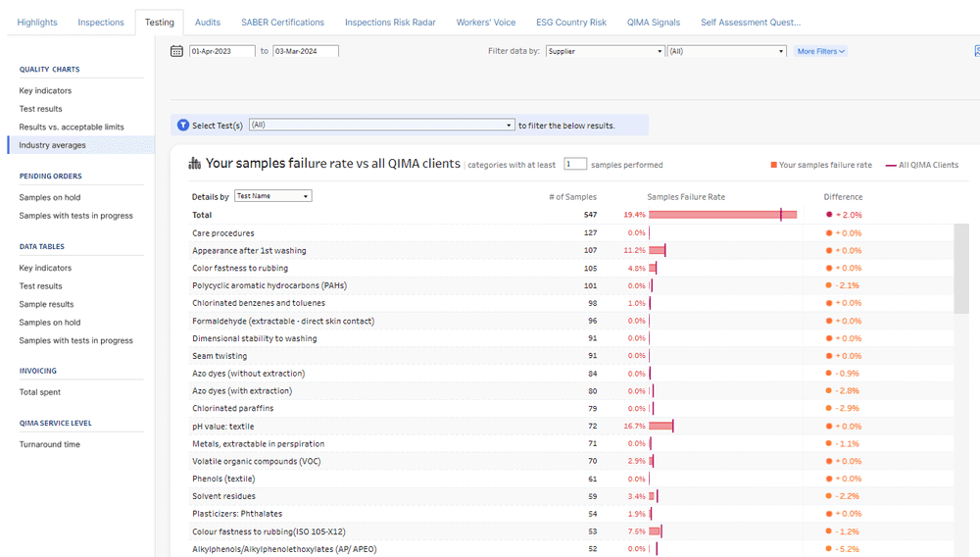The image size is (980, 557).
Task: Open Test results under Quality Charts
Action: pos(41,109)
